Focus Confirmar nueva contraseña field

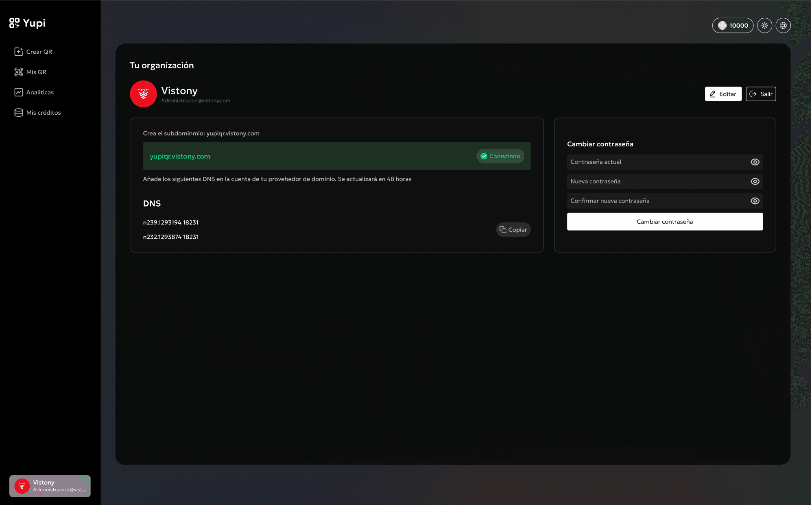(665, 201)
